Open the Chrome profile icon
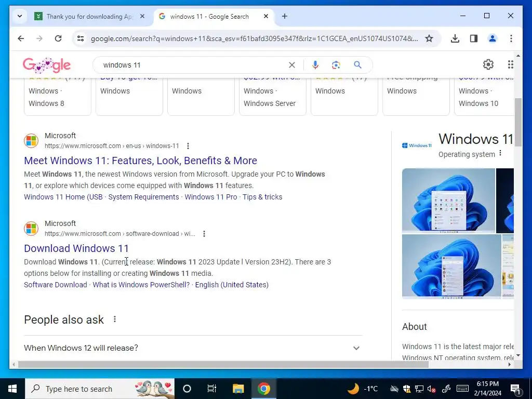Screen dimensions: 532x399 point(493,38)
